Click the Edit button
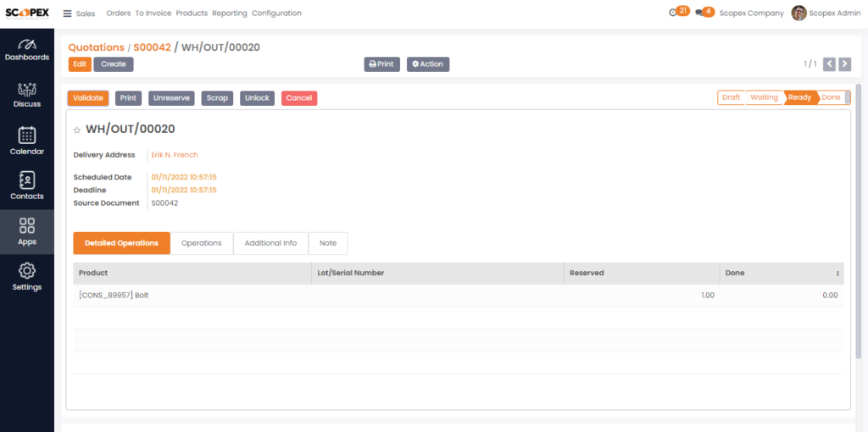The image size is (868, 432). click(80, 64)
